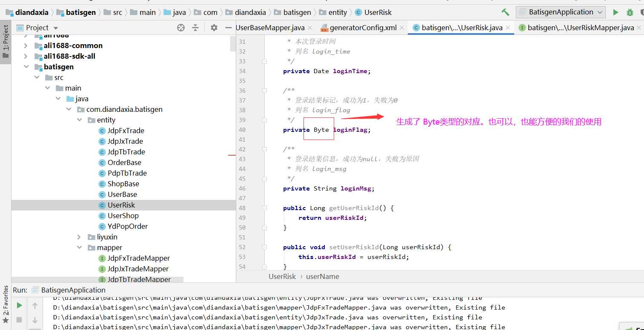Image resolution: width=644 pixels, height=330 pixels.
Task: Click the Collapse All icon in Project panel
Action: [x=195, y=28]
